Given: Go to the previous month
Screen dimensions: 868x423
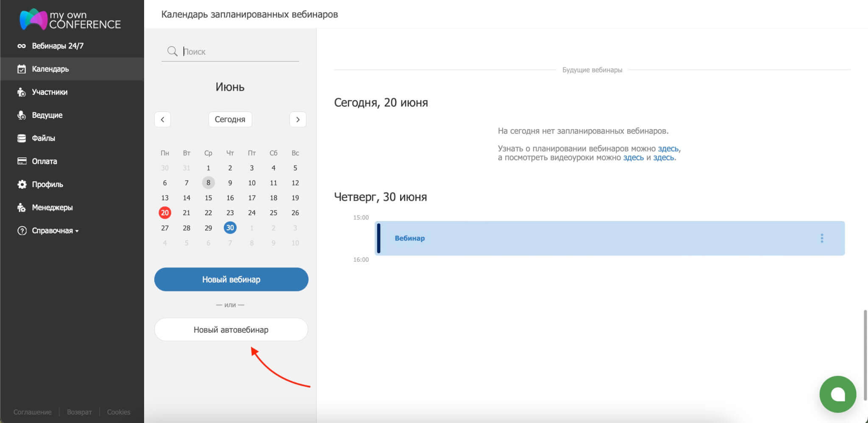Looking at the screenshot, I should click(163, 119).
